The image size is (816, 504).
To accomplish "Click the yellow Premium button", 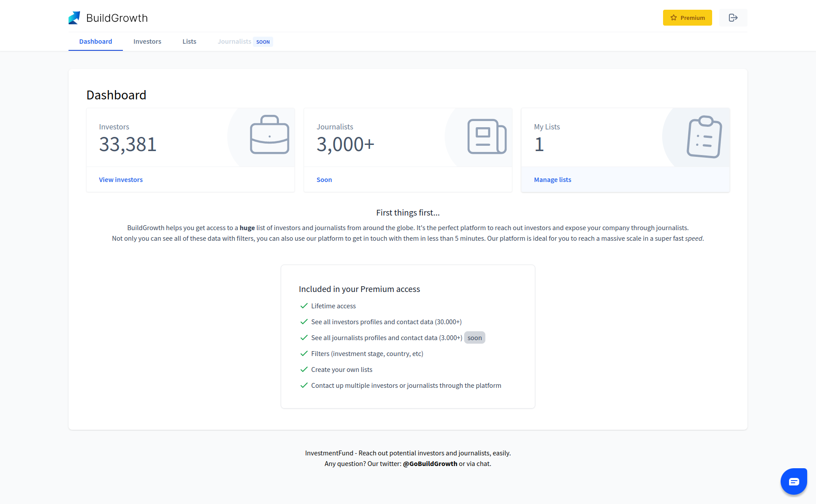I will click(687, 18).
